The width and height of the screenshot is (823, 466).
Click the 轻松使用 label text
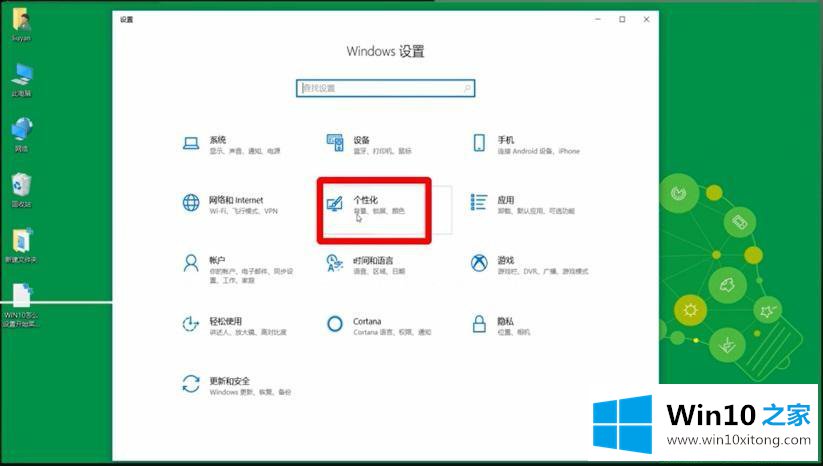click(226, 321)
